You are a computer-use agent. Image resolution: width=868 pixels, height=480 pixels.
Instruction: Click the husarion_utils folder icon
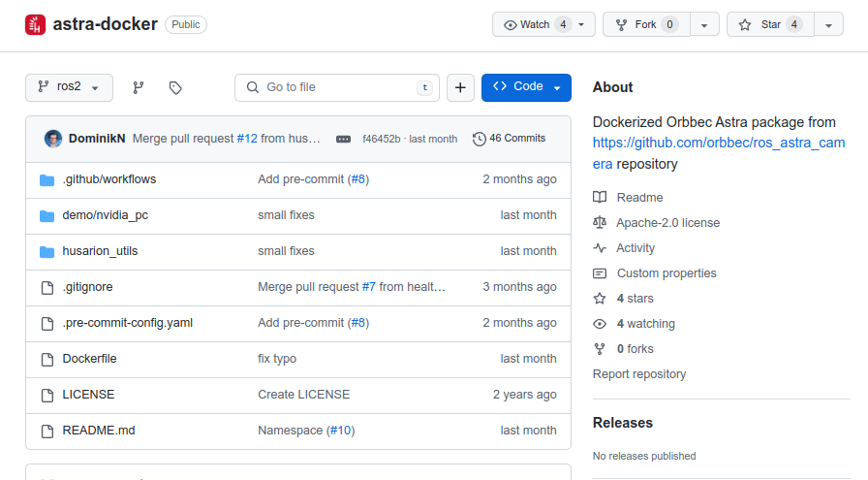click(x=47, y=252)
